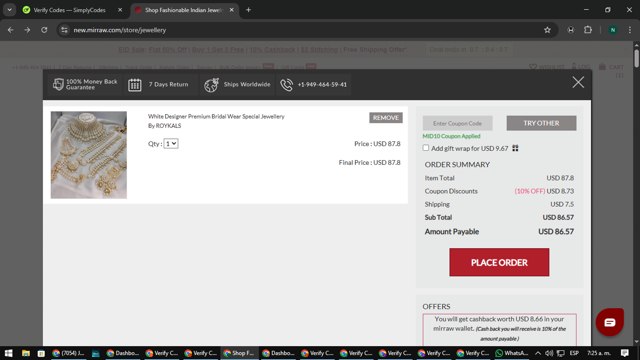Click the address bar URL
Screen dimensions: 640x360
pyautogui.click(x=120, y=30)
